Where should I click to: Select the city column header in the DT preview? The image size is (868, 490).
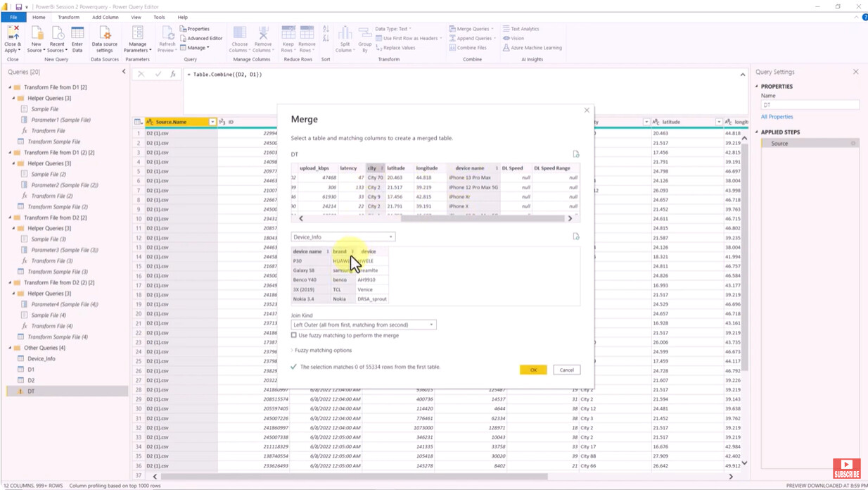pyautogui.click(x=375, y=168)
